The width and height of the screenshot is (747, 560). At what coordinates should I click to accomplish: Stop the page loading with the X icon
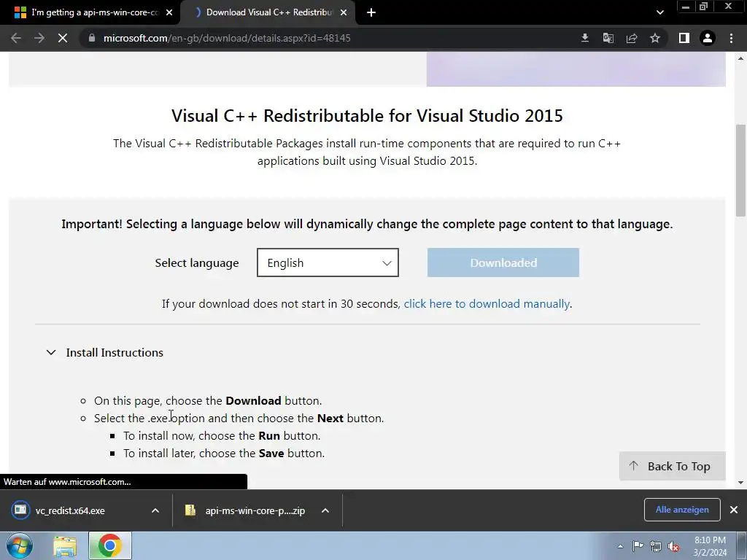pyautogui.click(x=63, y=38)
